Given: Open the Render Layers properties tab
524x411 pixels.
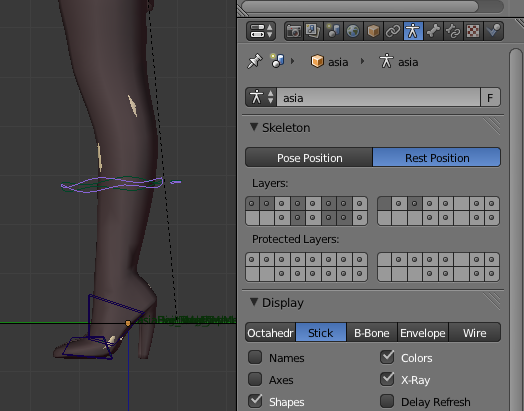Looking at the screenshot, I should tap(313, 31).
